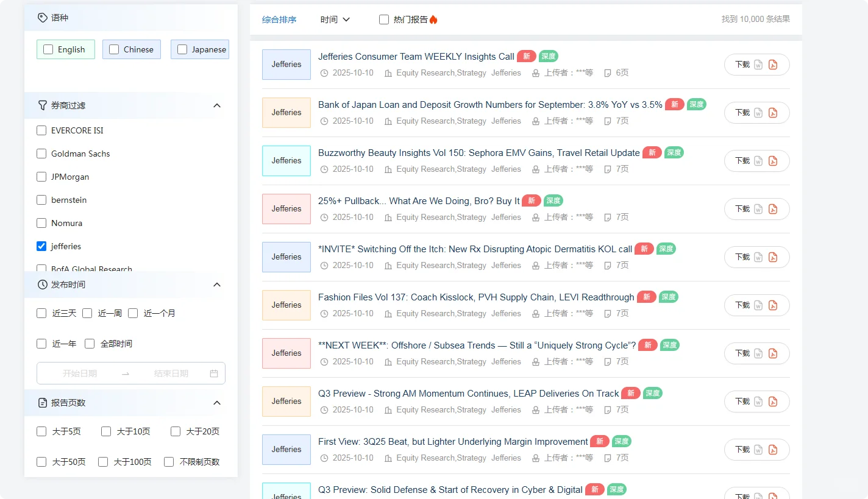Tick the 近三天 time filter
The image size is (868, 499).
point(41,313)
